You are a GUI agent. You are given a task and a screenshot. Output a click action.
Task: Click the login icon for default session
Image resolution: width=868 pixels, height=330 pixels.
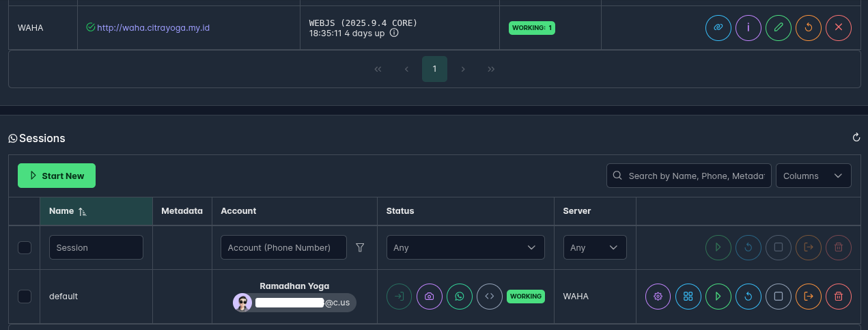(400, 297)
